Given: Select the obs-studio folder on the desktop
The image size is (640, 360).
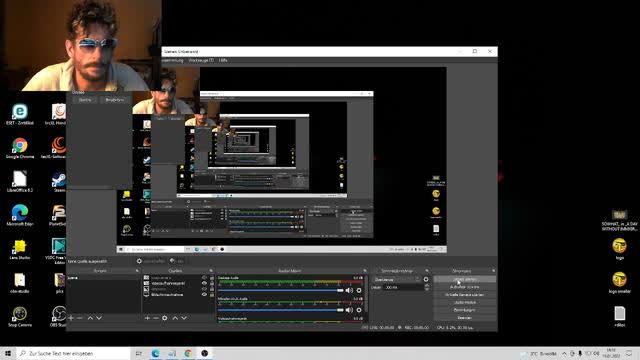Looking at the screenshot, I should point(20,283).
